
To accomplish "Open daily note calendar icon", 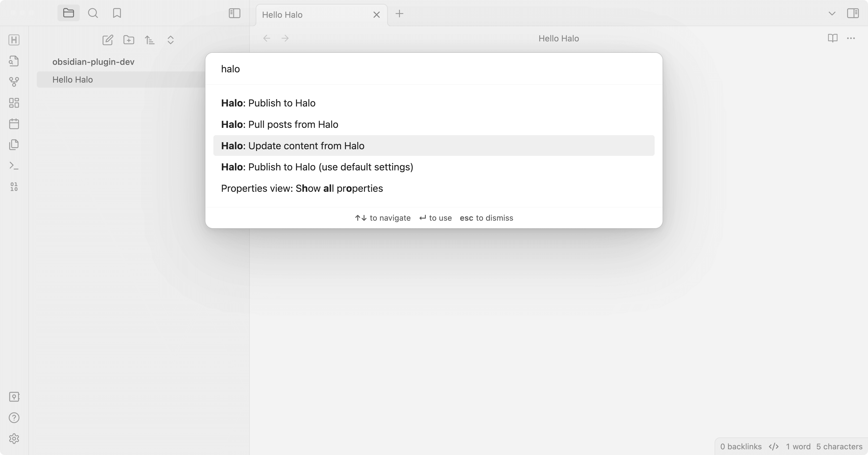I will [x=14, y=124].
